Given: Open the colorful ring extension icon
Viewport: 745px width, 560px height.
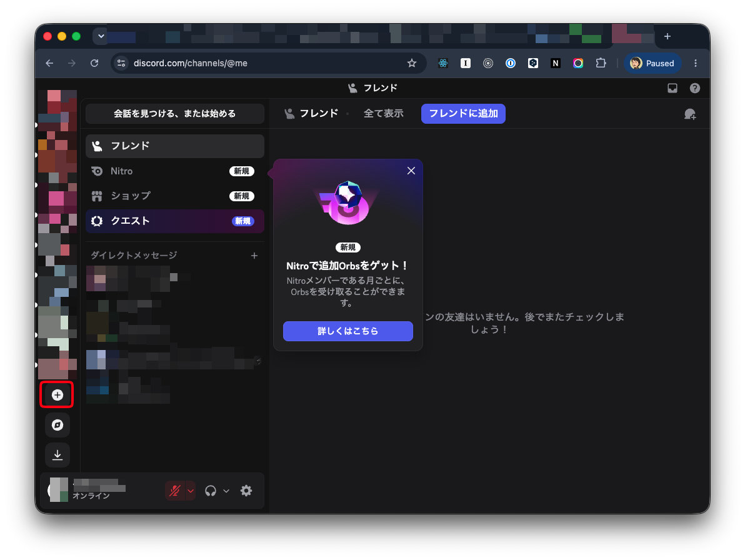Looking at the screenshot, I should click(x=578, y=63).
